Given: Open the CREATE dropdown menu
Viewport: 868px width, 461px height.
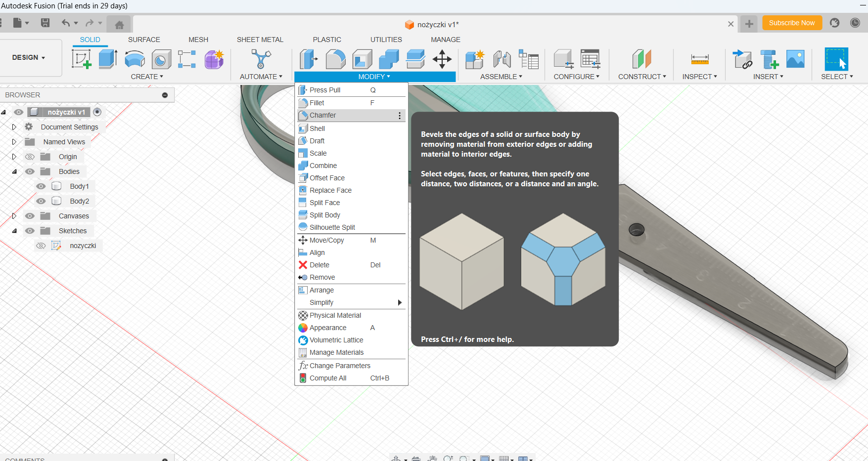Looking at the screenshot, I should [x=147, y=77].
